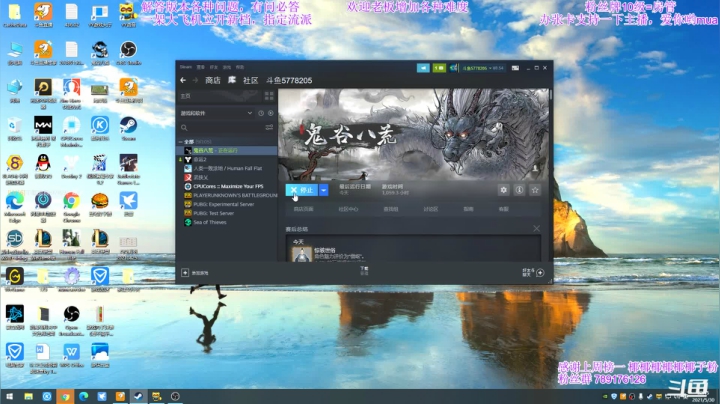Screen dimensions: 720x404
Task: Open the Steam menu in menu bar
Action: [x=186, y=67]
